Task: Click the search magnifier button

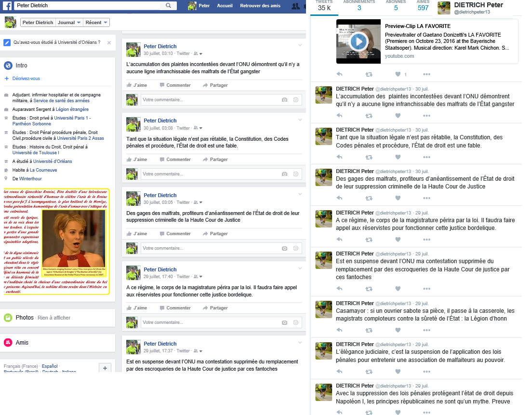Action: pyautogui.click(x=168, y=6)
